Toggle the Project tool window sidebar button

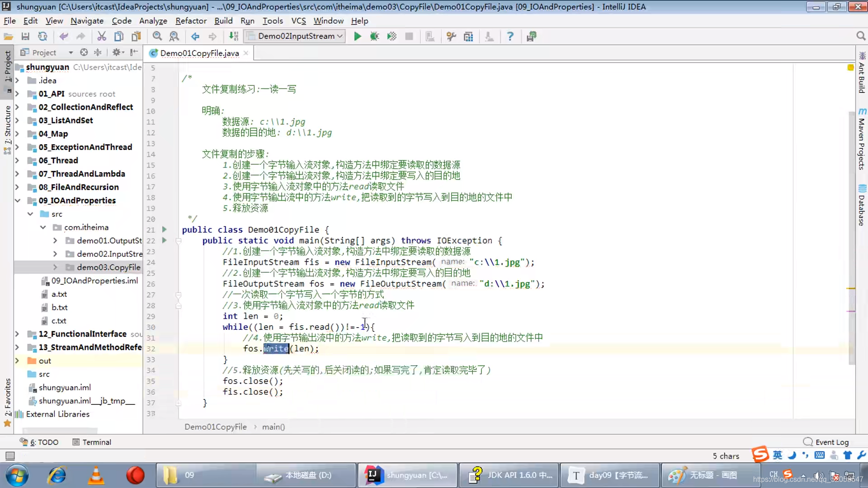click(x=8, y=68)
